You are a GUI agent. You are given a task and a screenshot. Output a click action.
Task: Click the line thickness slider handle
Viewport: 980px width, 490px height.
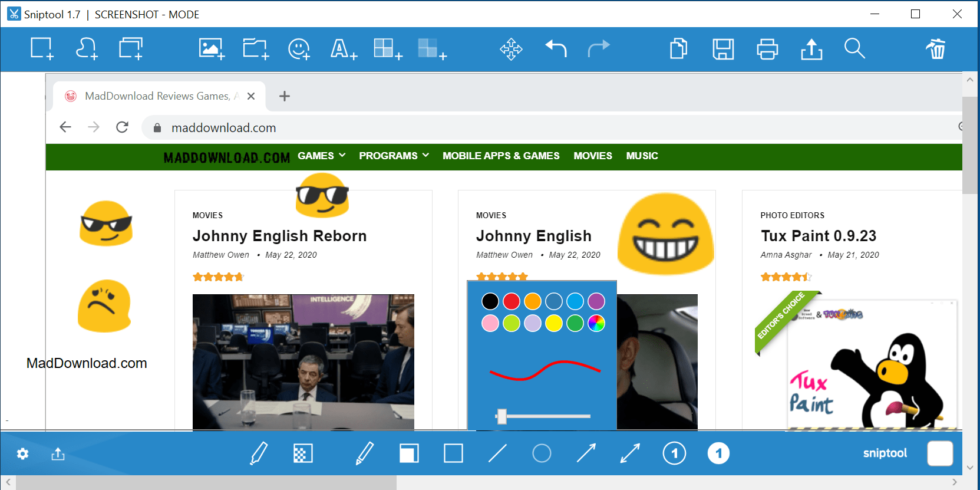pyautogui.click(x=501, y=416)
